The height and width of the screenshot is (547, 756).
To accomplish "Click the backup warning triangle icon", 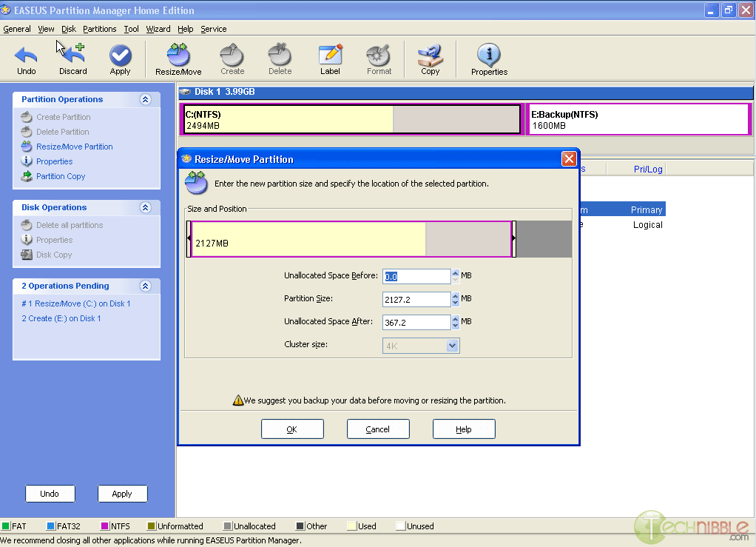I will (x=237, y=400).
